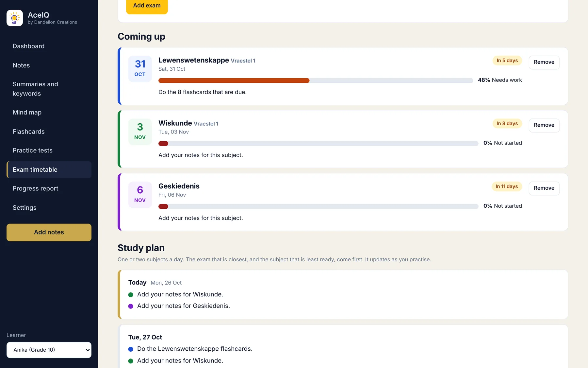View the Progress report
The width and height of the screenshot is (588, 368).
(49, 188)
